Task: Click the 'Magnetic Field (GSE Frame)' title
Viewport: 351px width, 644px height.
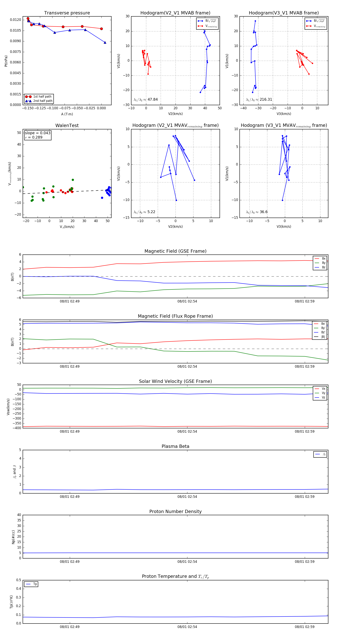Action: [175, 251]
